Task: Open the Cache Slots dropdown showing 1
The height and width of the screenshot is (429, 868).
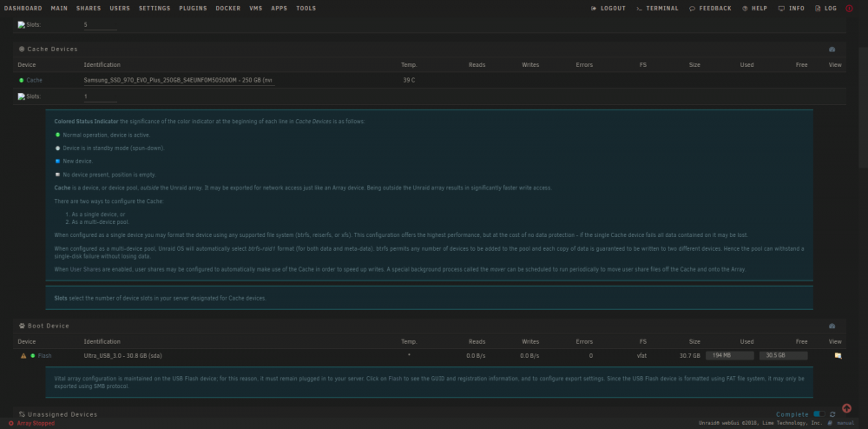Action: (x=100, y=97)
